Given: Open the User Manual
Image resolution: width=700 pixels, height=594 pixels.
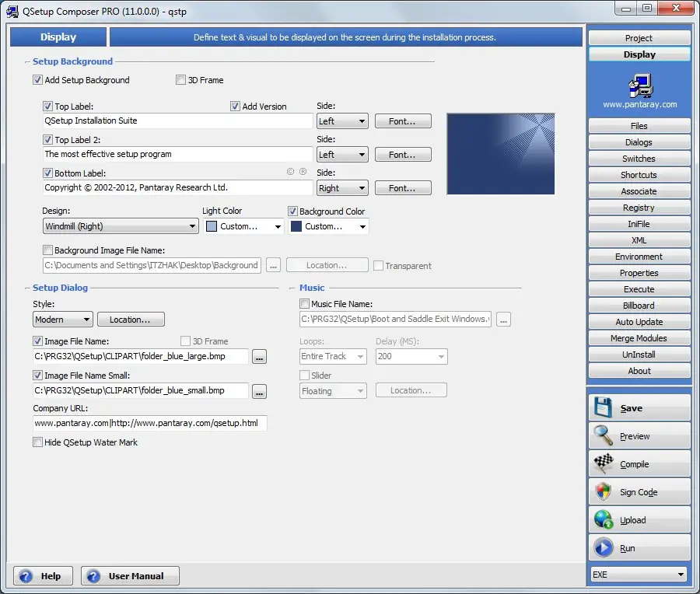Looking at the screenshot, I should coord(131,575).
